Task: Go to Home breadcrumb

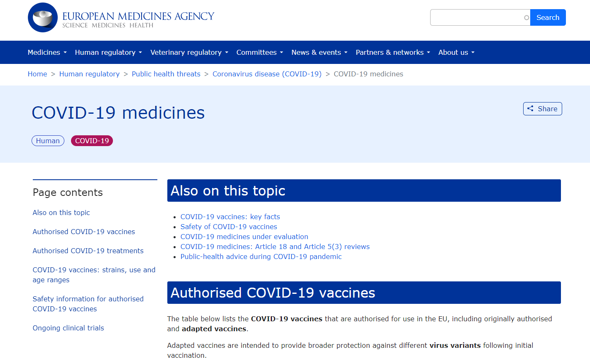Action: [x=37, y=74]
